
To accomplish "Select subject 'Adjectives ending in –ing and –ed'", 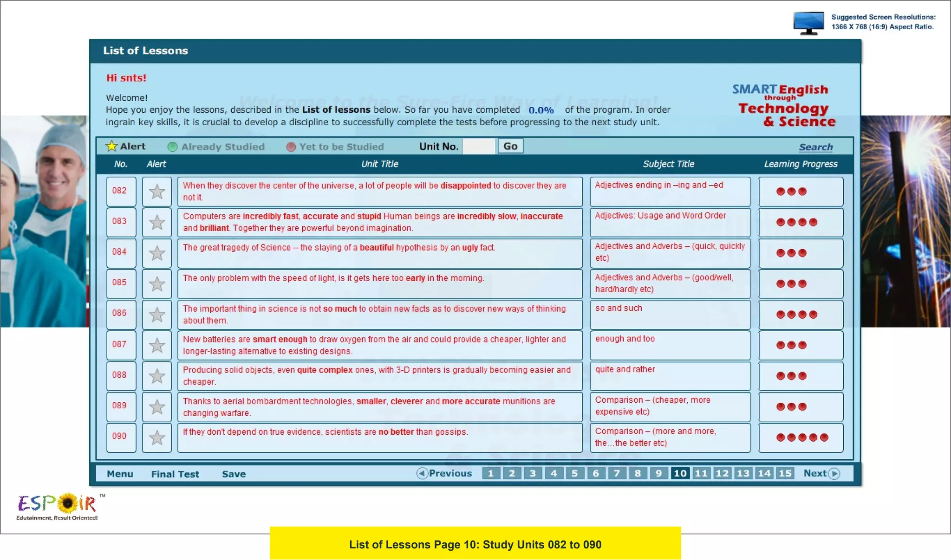I will (x=671, y=192).
